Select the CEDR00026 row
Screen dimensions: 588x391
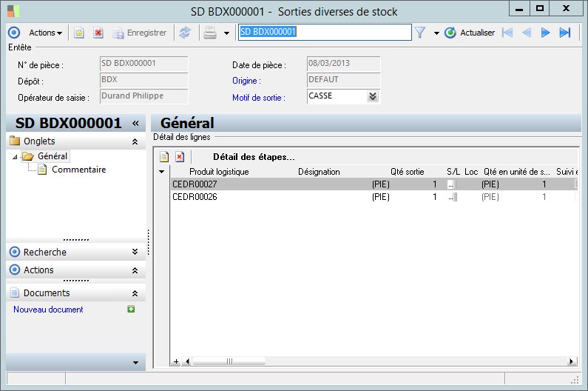click(x=375, y=197)
